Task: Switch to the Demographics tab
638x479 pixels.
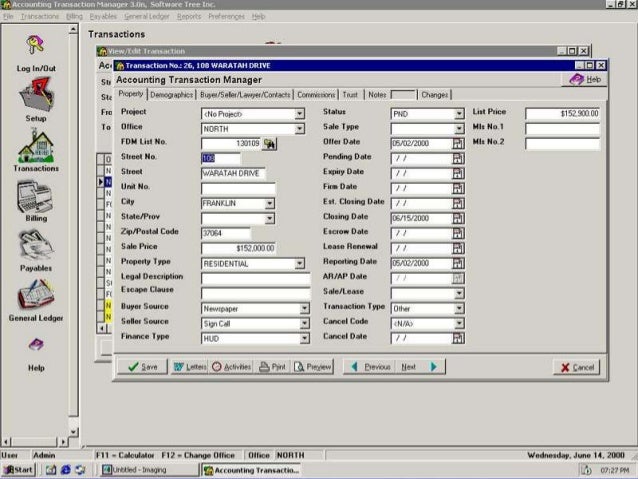Action: (172, 94)
